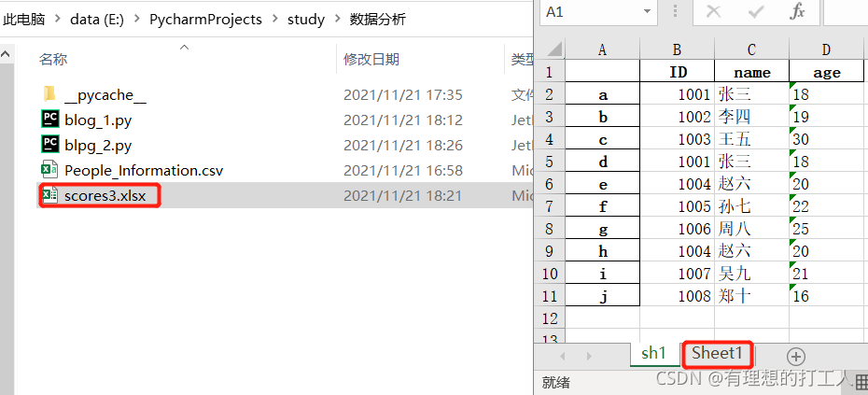Select Excel column B header
868x395 pixels.
click(x=677, y=49)
